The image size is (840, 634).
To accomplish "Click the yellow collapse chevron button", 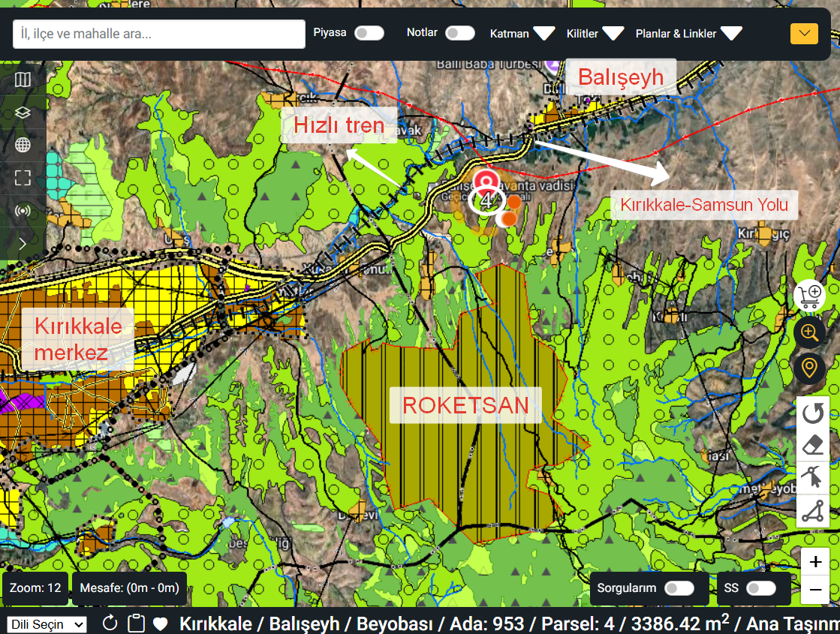I will tap(804, 33).
